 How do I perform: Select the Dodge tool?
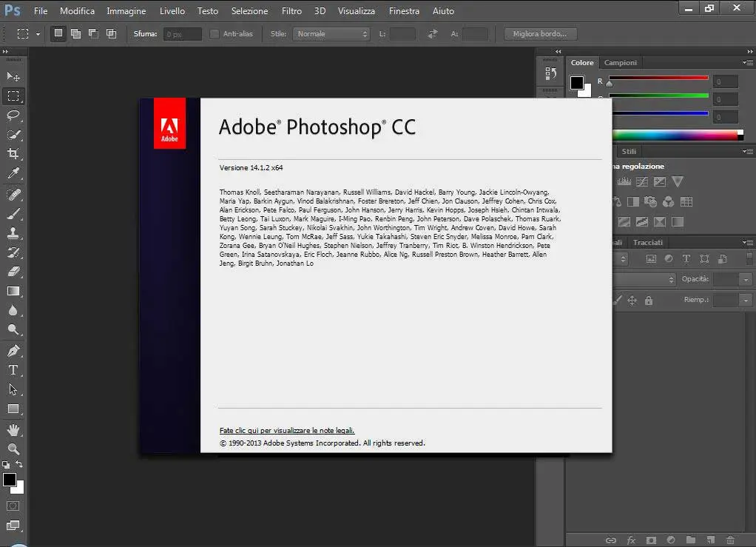click(x=13, y=329)
